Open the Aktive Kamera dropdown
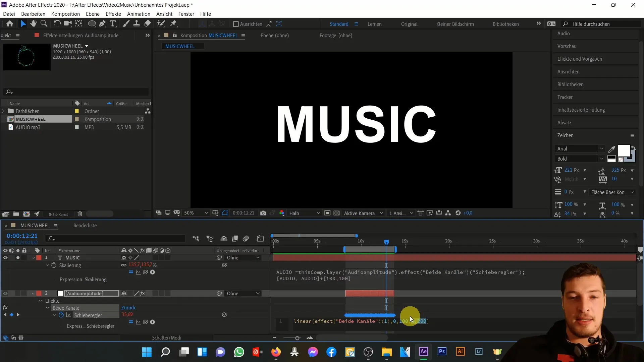The height and width of the screenshot is (362, 644). [x=363, y=213]
